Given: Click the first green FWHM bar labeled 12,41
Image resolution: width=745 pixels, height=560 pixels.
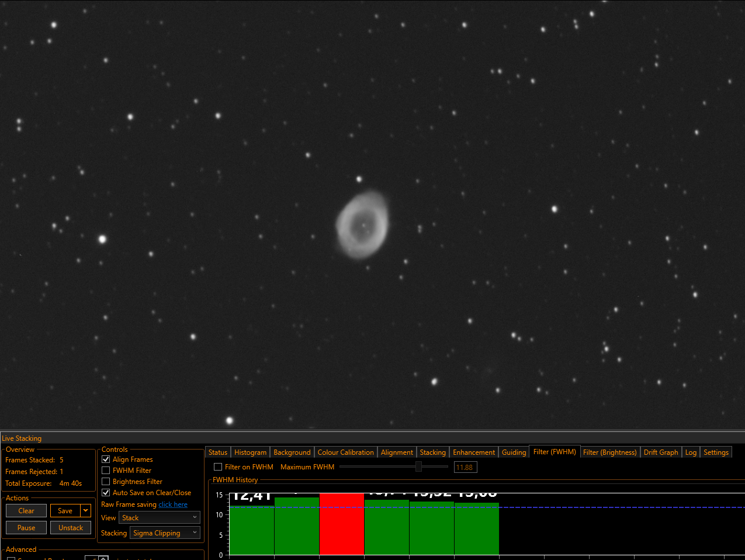Looking at the screenshot, I should pos(252,531).
